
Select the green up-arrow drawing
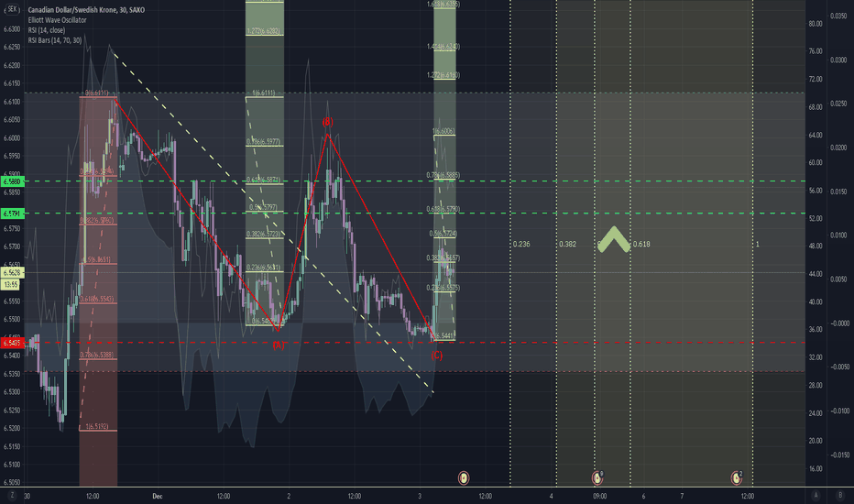point(614,240)
